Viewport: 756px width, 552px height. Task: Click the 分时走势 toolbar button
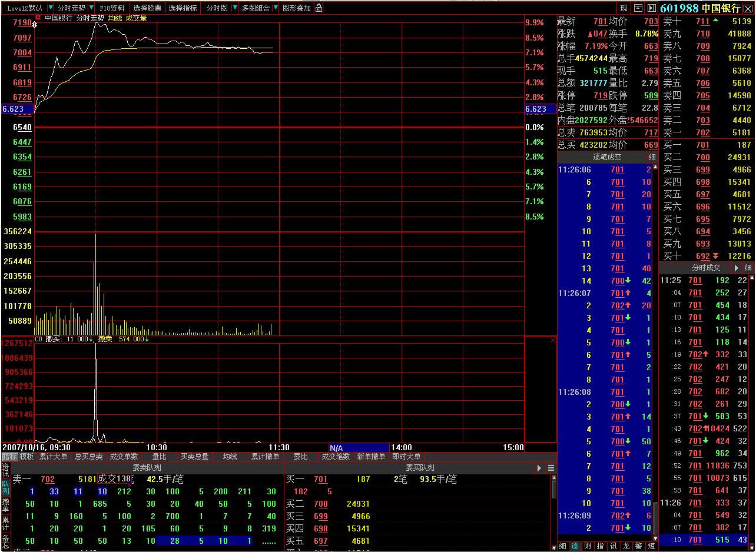click(71, 8)
